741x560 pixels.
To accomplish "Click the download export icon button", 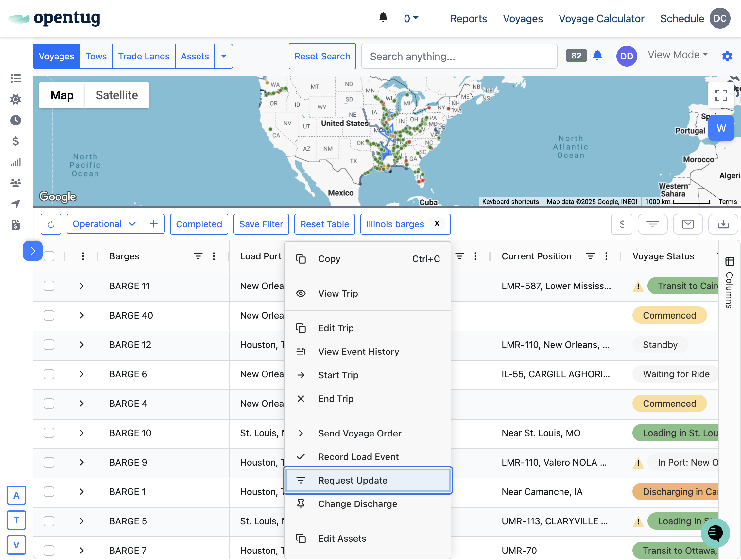I will point(723,224).
